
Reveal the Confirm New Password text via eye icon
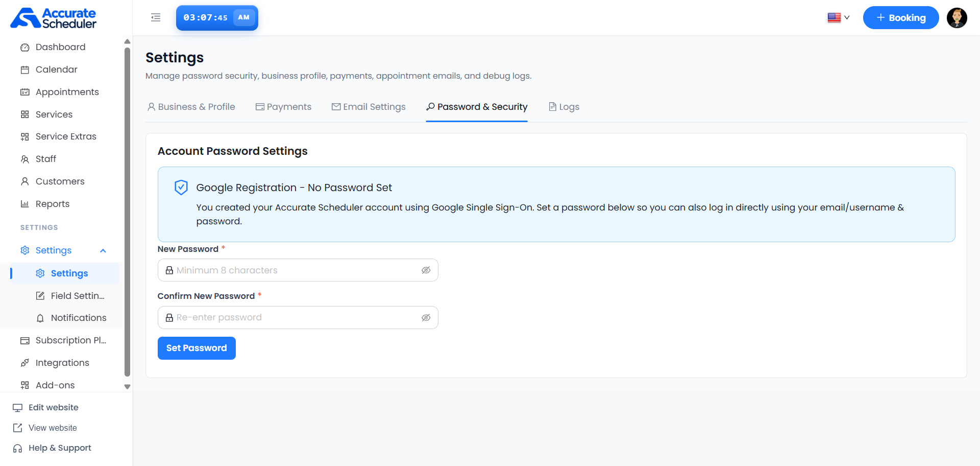(x=426, y=318)
